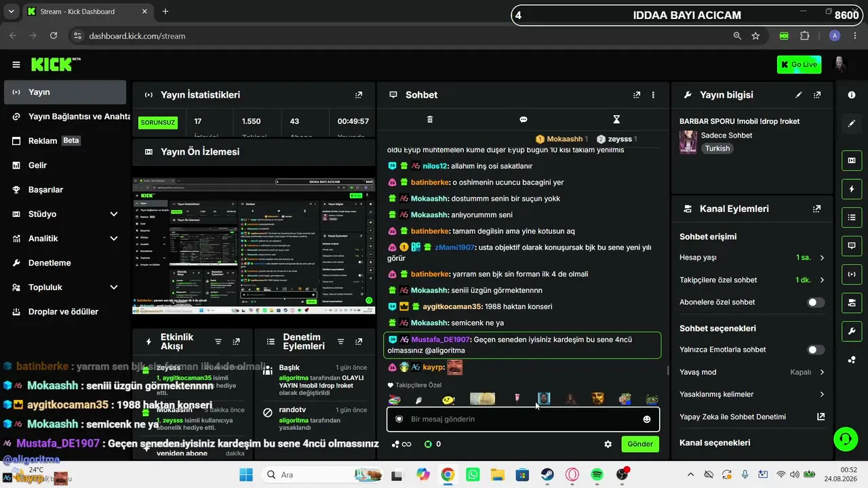Open Yavaş mod setting options

coord(752,372)
